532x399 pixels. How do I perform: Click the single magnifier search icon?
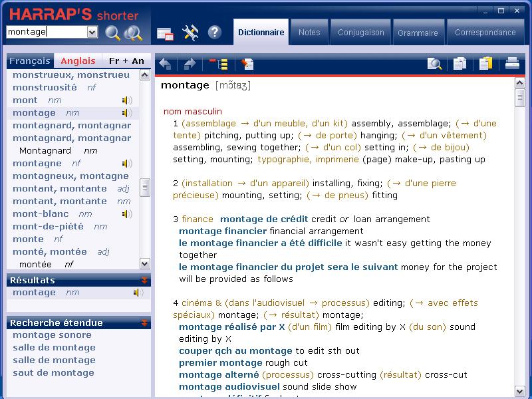coord(112,33)
